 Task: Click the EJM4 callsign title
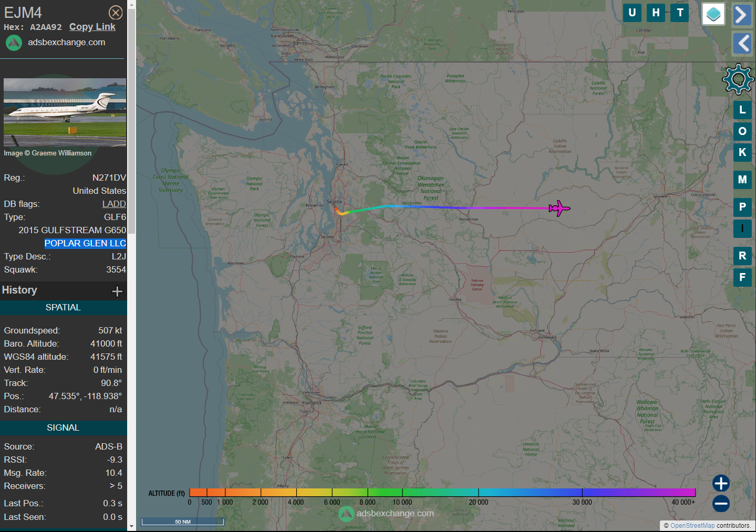click(x=23, y=13)
